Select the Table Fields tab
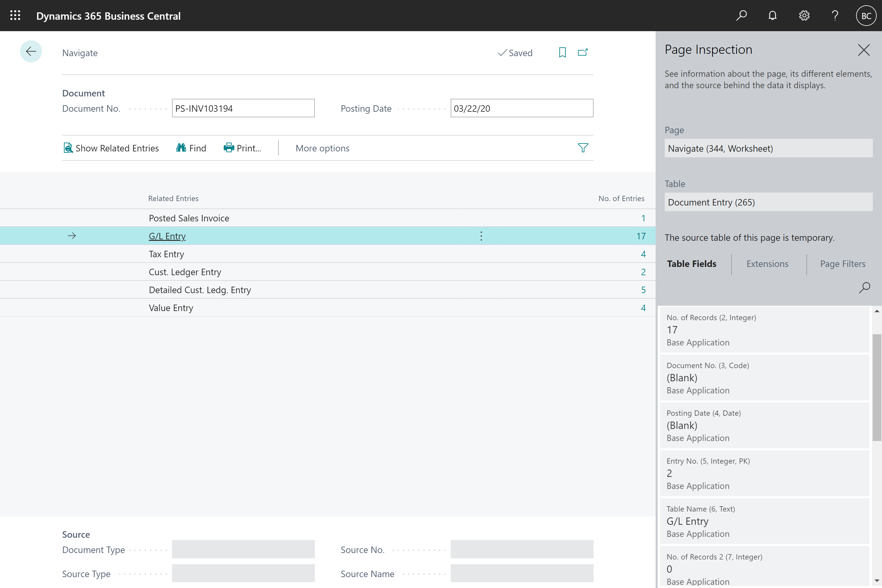Viewport: 882px width, 588px height. pyautogui.click(x=692, y=263)
